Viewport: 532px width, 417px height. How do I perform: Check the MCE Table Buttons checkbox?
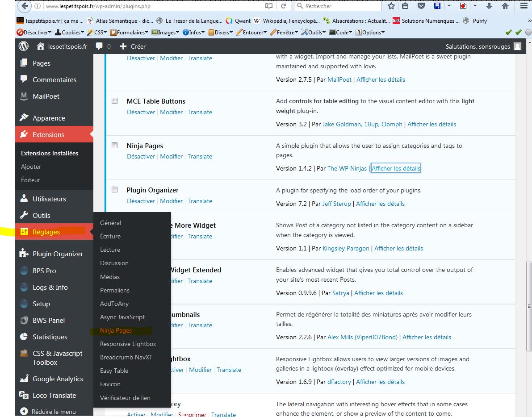pos(115,101)
